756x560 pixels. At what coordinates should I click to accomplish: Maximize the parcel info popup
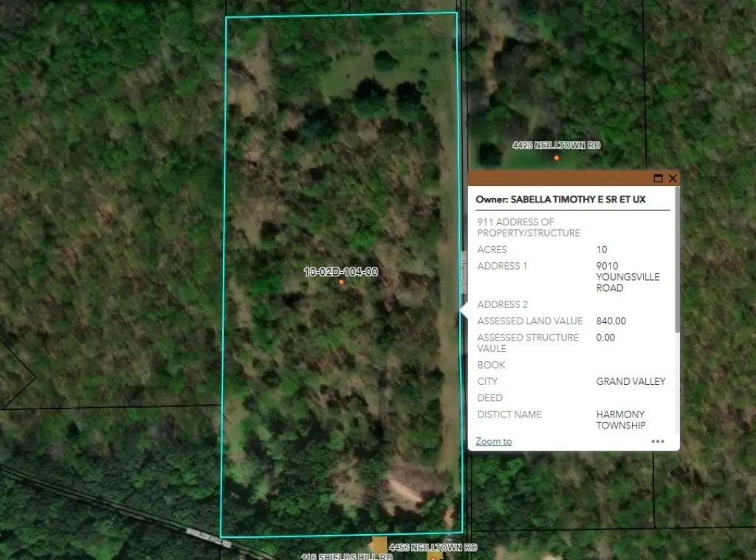(x=658, y=179)
